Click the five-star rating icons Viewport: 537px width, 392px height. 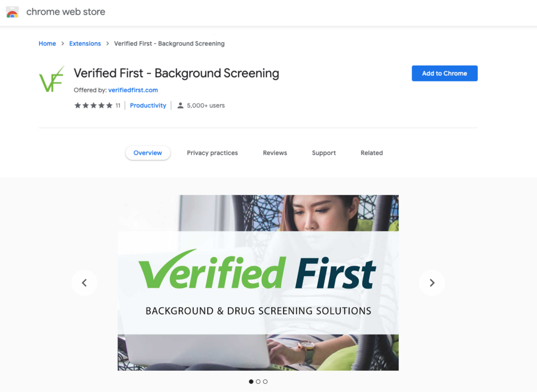(93, 106)
